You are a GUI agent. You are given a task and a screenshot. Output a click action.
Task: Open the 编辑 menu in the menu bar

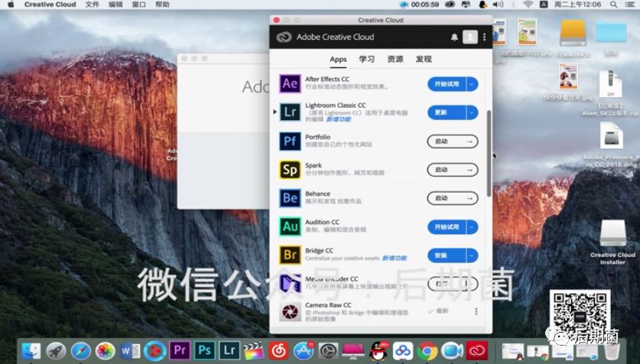tap(116, 5)
